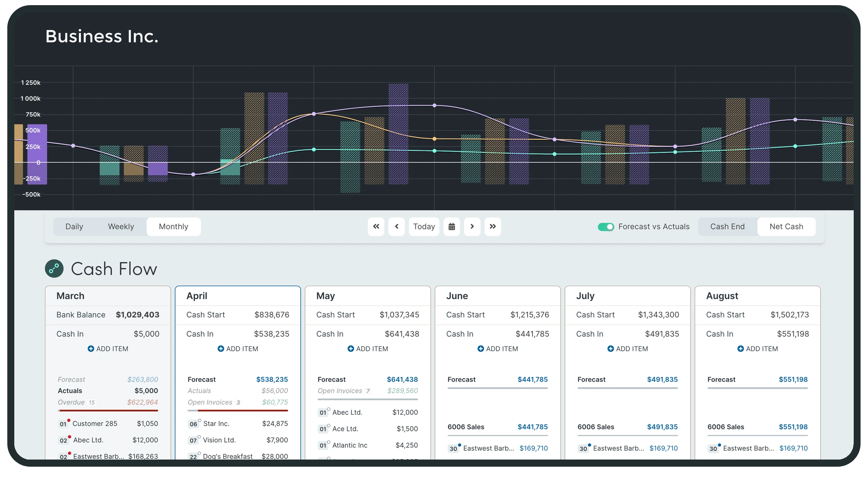868x502 pixels.
Task: Go to previous period with left chevron
Action: pos(396,227)
